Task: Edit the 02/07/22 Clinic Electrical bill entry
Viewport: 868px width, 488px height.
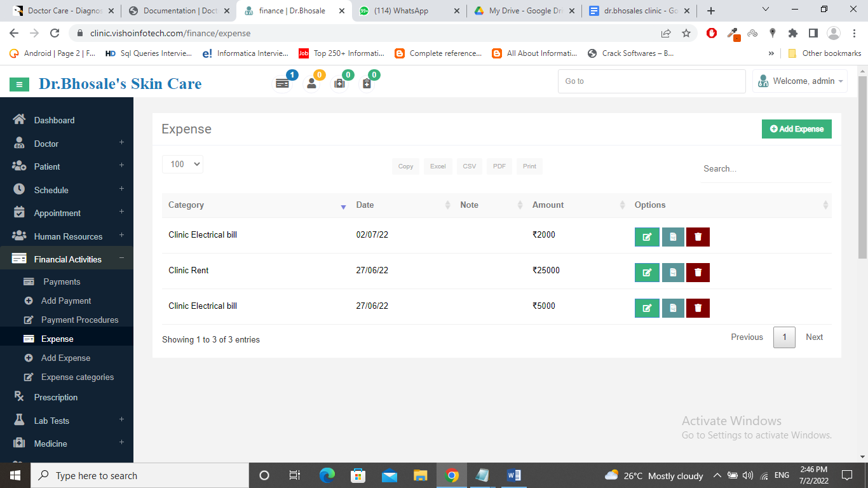Action: pyautogui.click(x=647, y=237)
